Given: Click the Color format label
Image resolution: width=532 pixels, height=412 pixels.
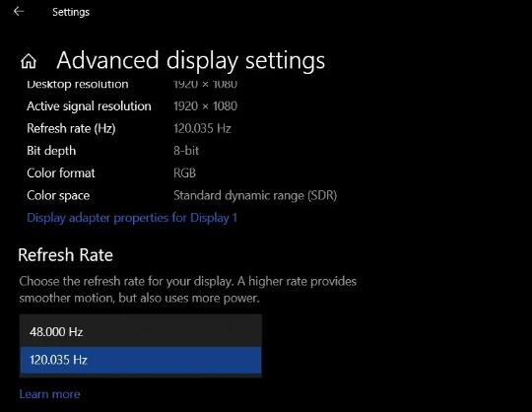Looking at the screenshot, I should click(x=61, y=173).
